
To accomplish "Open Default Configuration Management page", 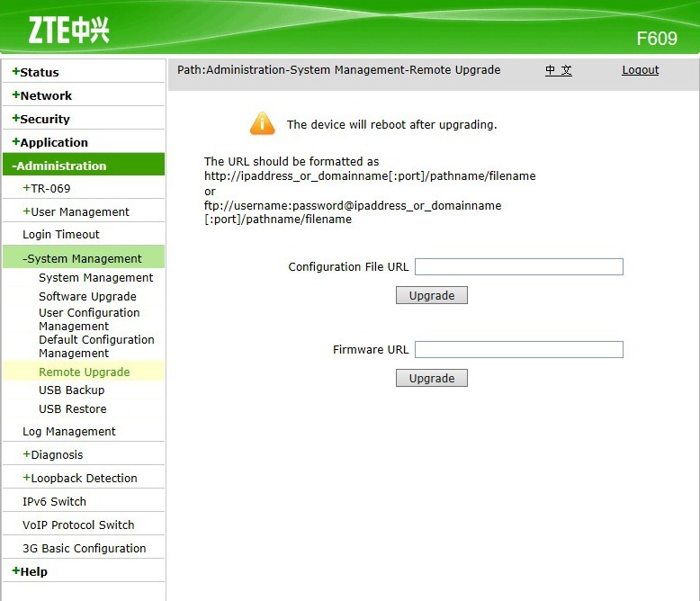I will [x=96, y=346].
